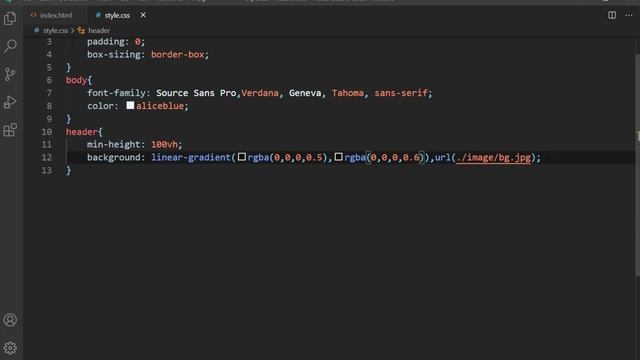Image resolution: width=640 pixels, height=360 pixels.
Task: Place cursor on the 'header' selector text
Action: [82, 132]
